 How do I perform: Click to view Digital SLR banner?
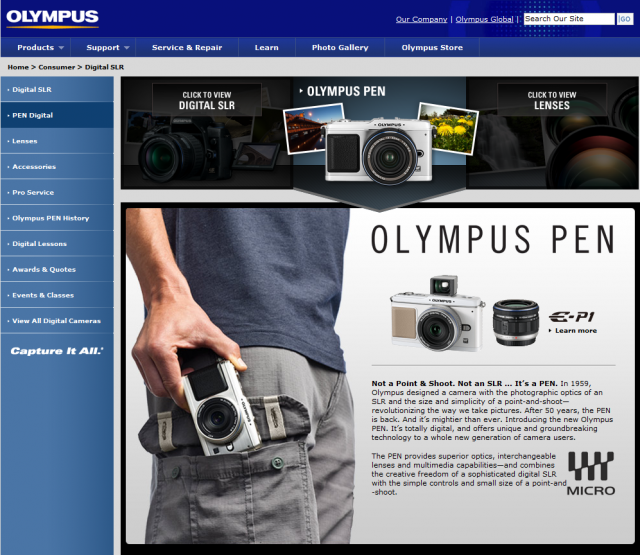pos(207,100)
